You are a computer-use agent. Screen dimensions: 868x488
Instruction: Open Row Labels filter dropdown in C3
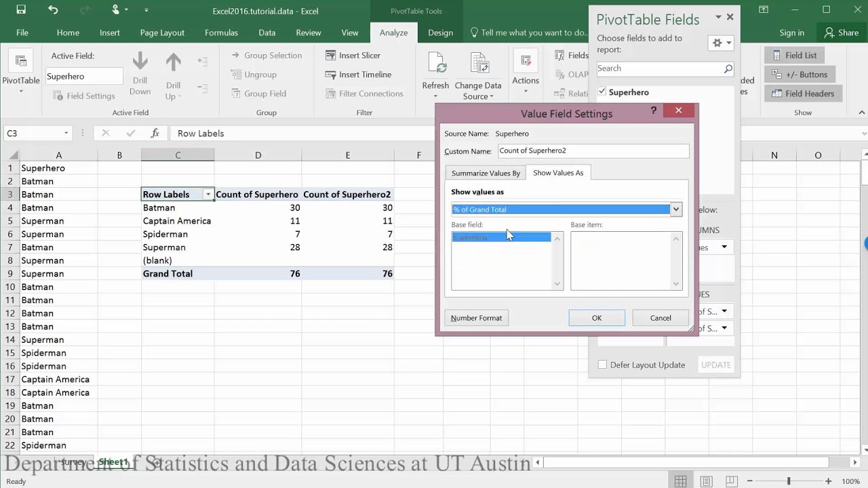pyautogui.click(x=208, y=195)
